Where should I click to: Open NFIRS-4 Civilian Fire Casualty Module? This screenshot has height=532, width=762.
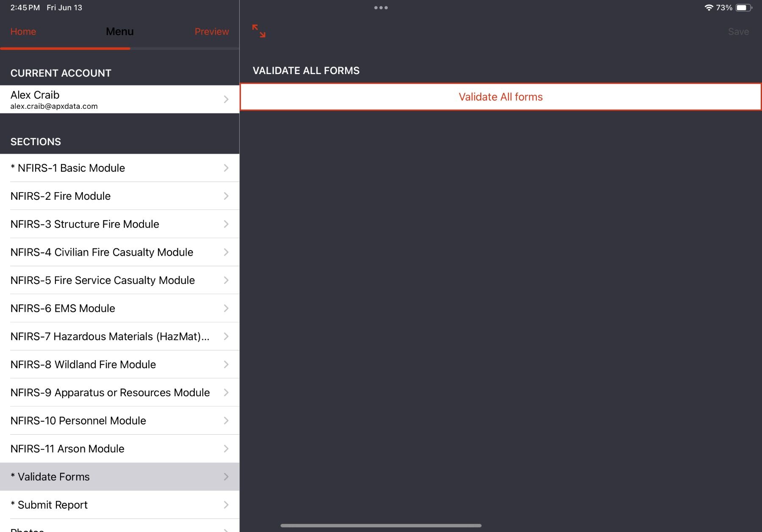(x=120, y=252)
